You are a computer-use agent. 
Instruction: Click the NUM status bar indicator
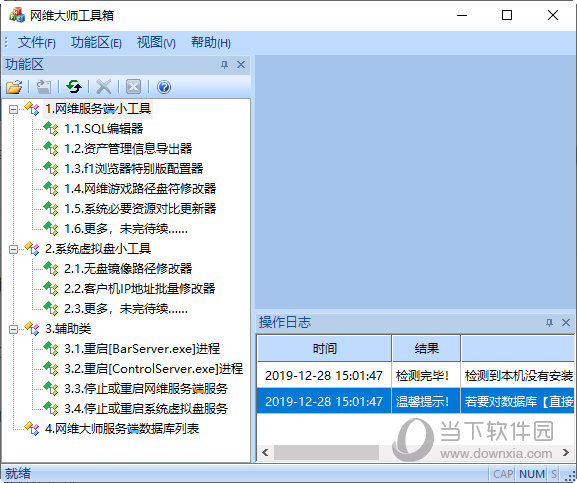(x=532, y=474)
